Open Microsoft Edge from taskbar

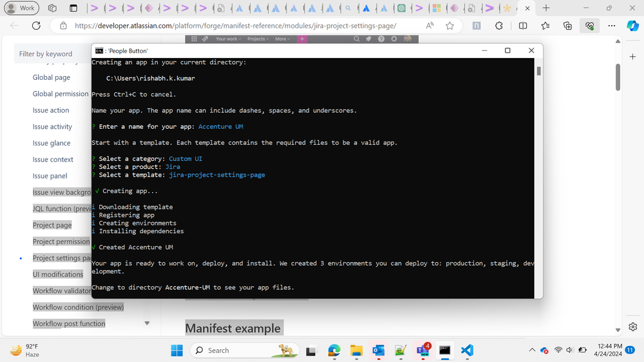click(334, 350)
